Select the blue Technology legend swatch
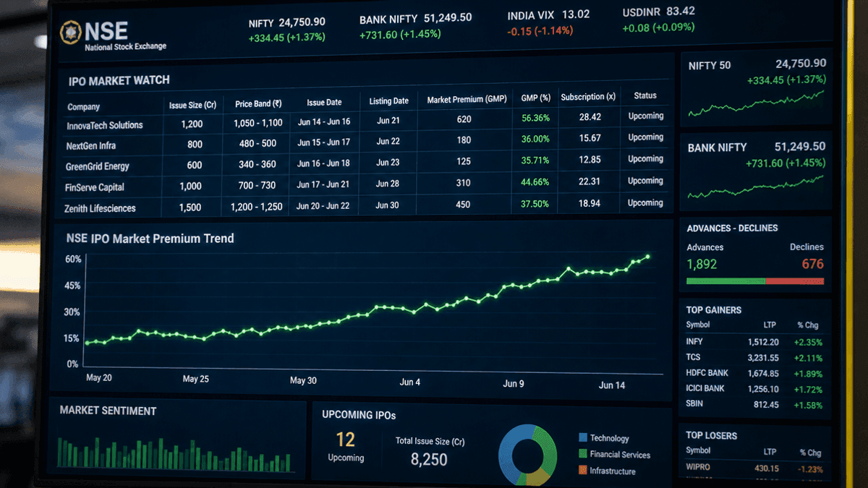868x488 pixels. [x=583, y=437]
